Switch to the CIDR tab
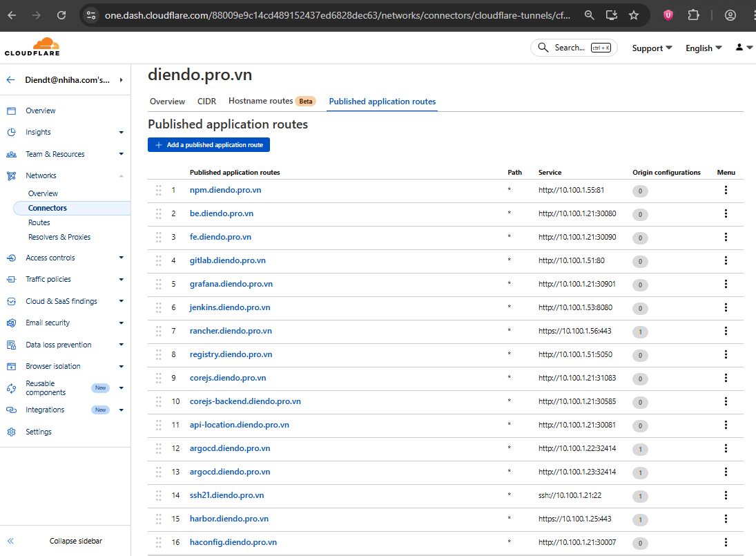This screenshot has height=556, width=756. click(206, 102)
